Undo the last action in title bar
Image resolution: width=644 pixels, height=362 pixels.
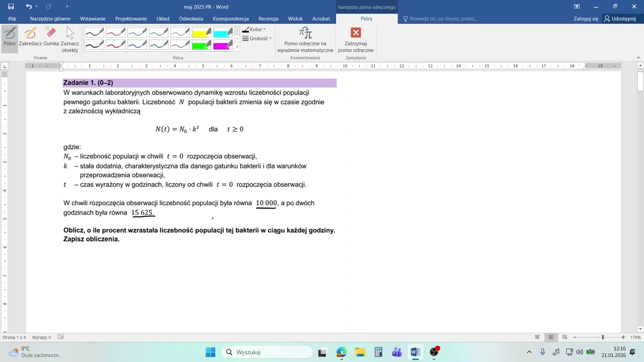tap(28, 7)
